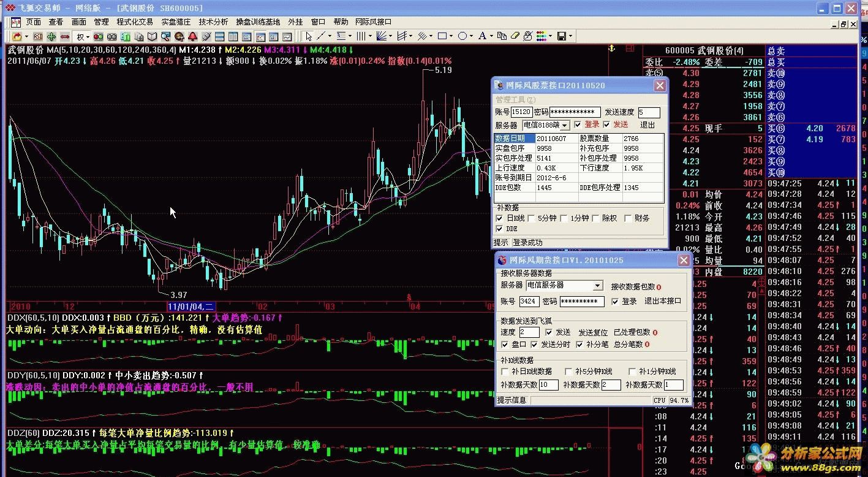Click the eraser tool icon

click(515, 37)
